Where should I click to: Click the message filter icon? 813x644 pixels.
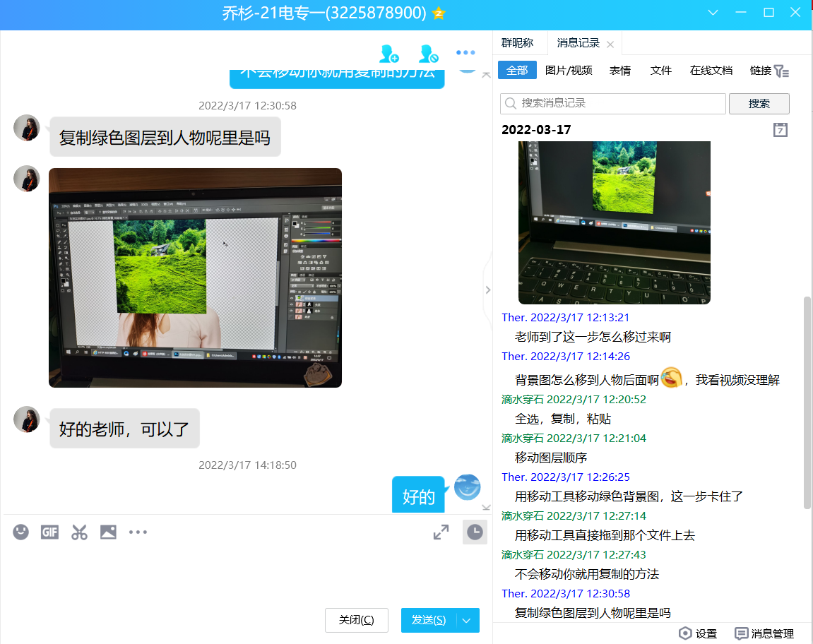pyautogui.click(x=781, y=71)
